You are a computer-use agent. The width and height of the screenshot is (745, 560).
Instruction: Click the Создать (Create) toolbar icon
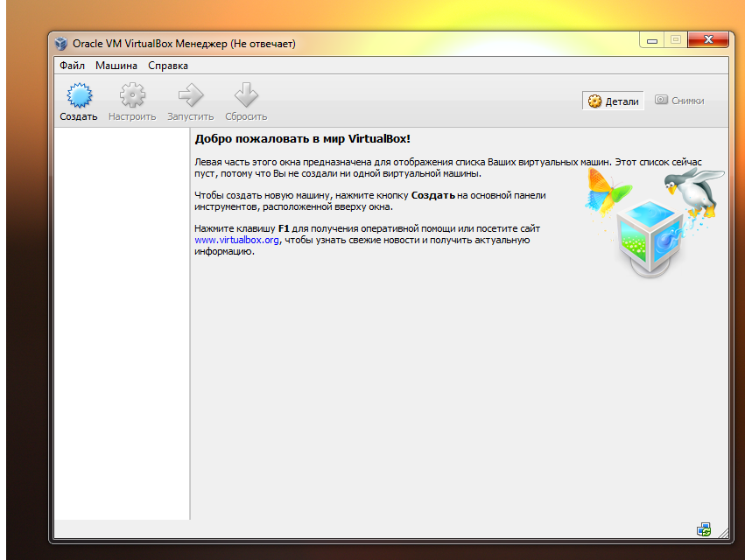pyautogui.click(x=79, y=95)
